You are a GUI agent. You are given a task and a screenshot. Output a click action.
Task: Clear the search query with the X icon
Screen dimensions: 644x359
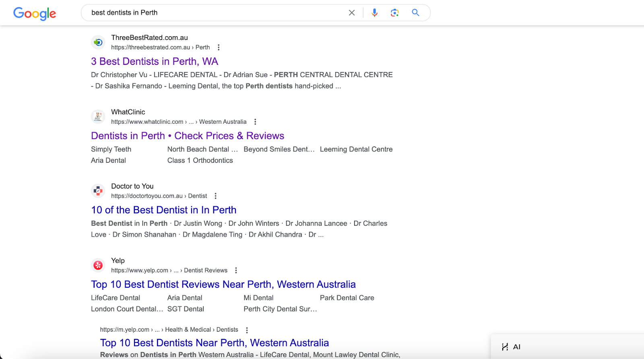tap(352, 12)
